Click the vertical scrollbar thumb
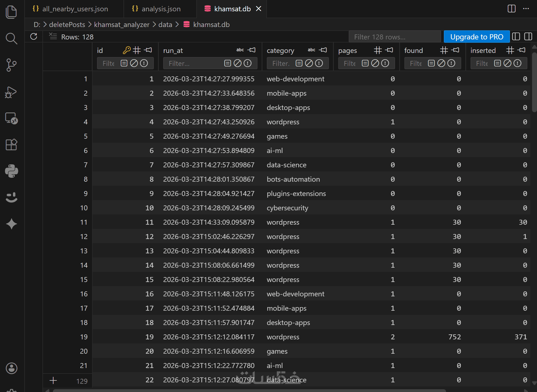 click(x=534, y=83)
